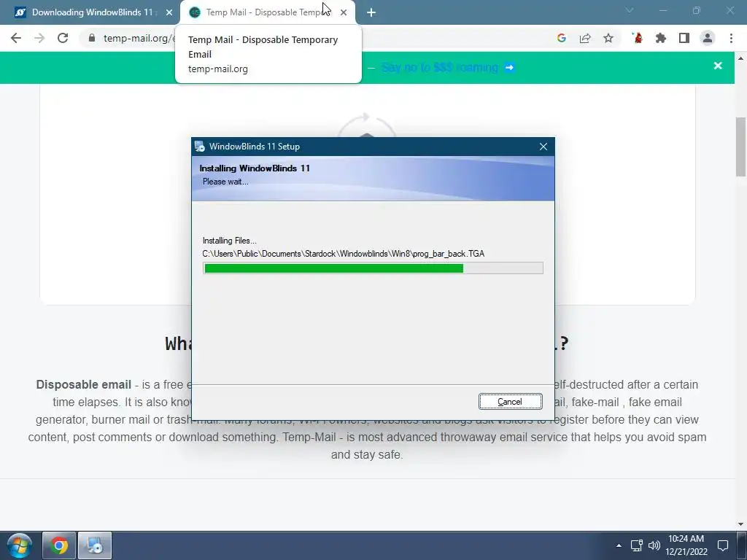
Task: Open Chrome three-dot menu
Action: click(x=731, y=38)
